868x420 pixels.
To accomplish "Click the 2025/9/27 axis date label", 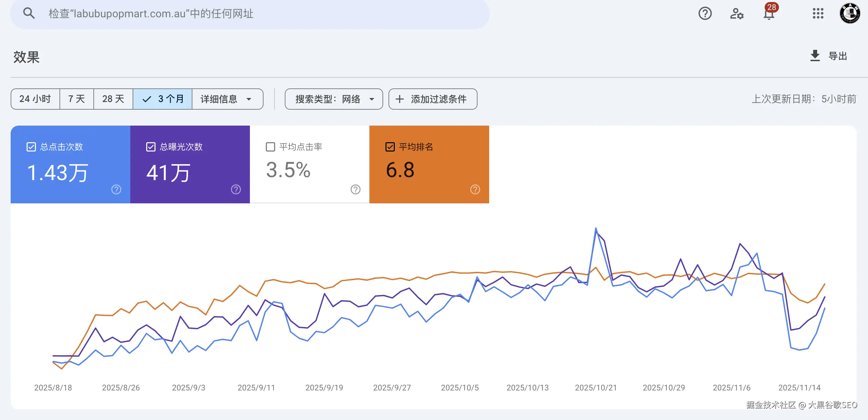I will pyautogui.click(x=392, y=388).
